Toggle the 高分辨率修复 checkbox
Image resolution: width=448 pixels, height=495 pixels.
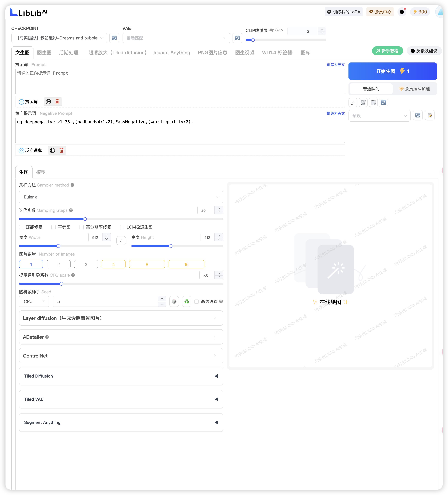[x=82, y=227]
